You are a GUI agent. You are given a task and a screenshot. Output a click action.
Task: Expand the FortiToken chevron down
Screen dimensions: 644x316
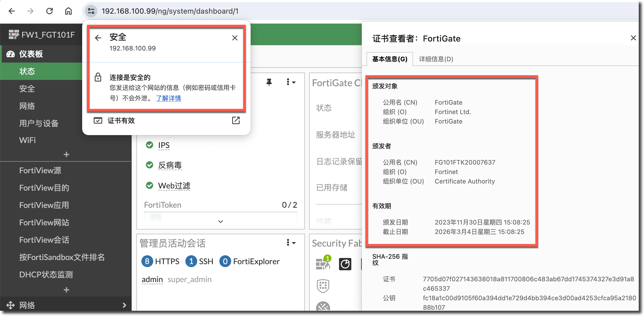pyautogui.click(x=221, y=221)
